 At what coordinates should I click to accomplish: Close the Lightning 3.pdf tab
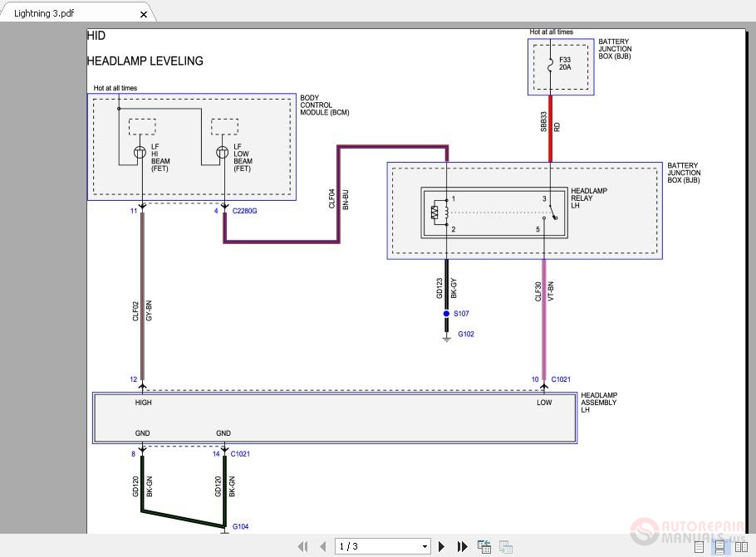pos(143,14)
